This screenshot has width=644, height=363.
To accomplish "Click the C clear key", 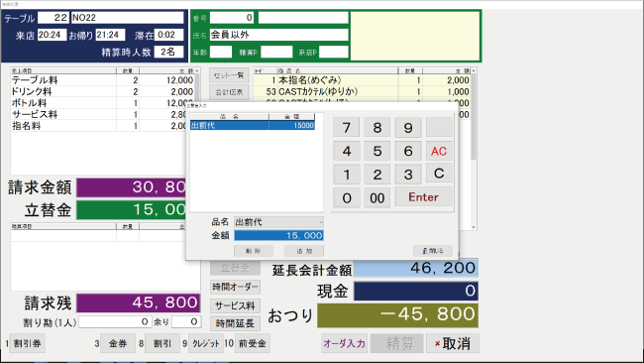I will coord(439,174).
